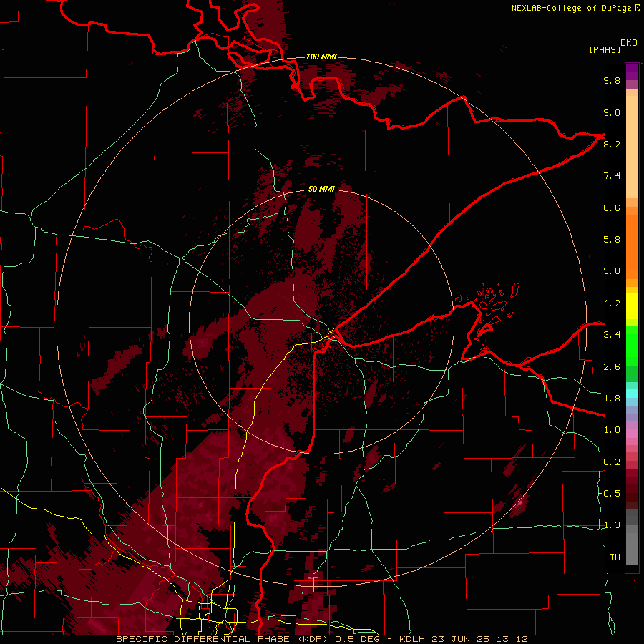Select the 9.0 legend value

coord(612,112)
